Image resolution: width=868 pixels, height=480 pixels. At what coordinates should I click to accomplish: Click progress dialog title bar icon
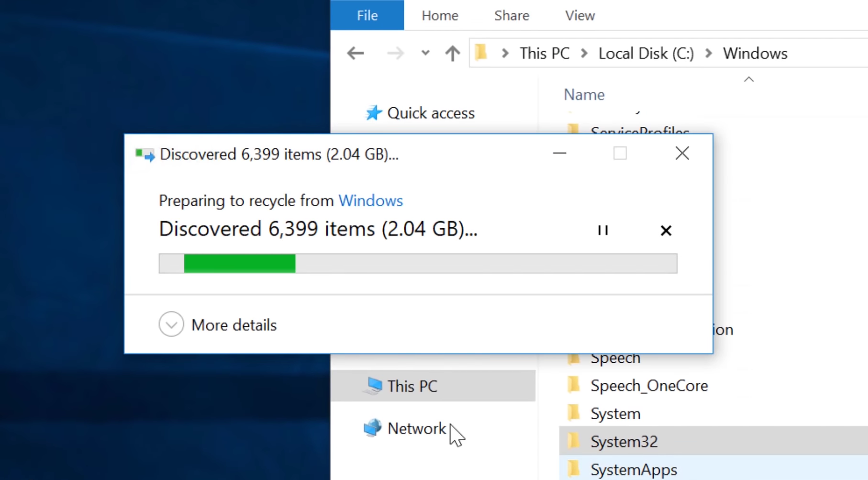(x=145, y=155)
